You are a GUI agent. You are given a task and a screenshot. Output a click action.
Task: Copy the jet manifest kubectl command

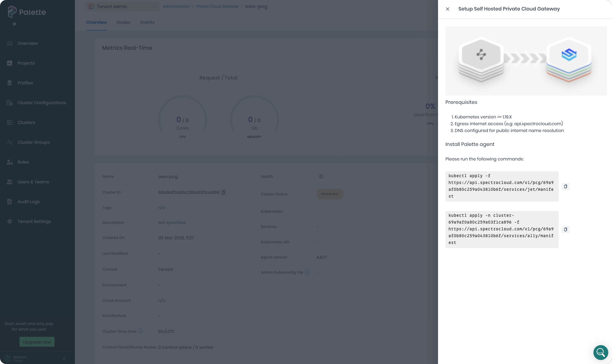[x=566, y=186]
